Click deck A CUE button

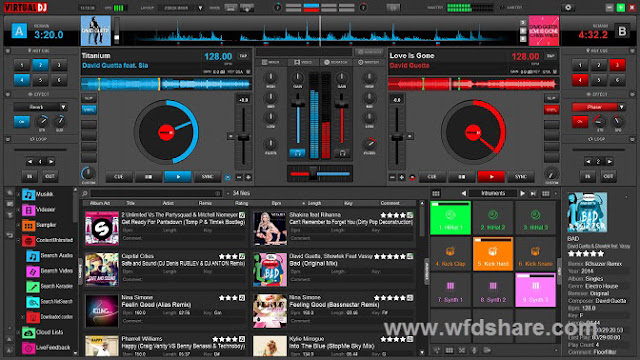119,177
